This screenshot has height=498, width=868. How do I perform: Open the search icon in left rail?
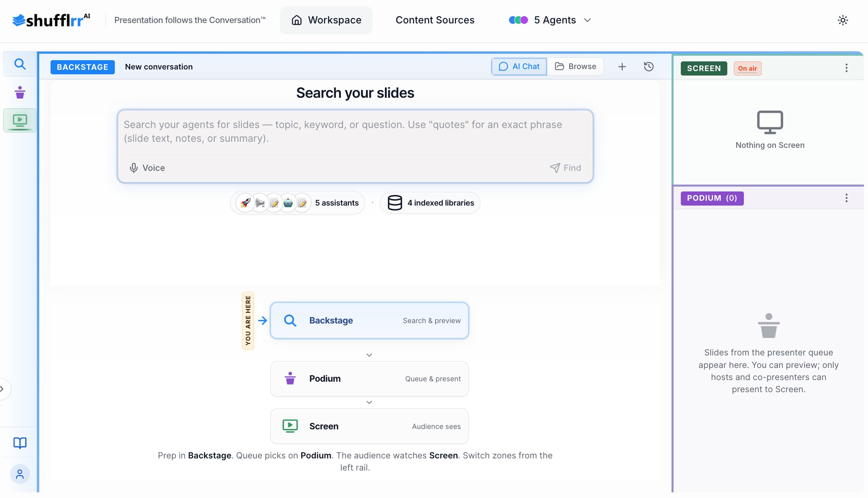coord(20,64)
